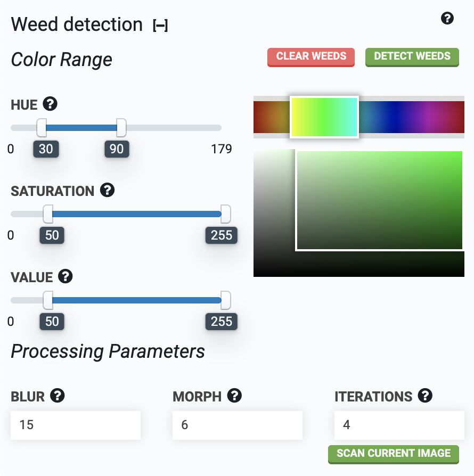
Task: Open the BLUR help tooltip icon
Action: [x=58, y=396]
